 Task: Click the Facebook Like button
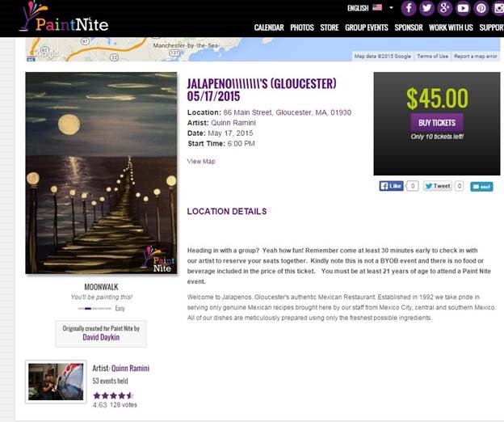(391, 186)
